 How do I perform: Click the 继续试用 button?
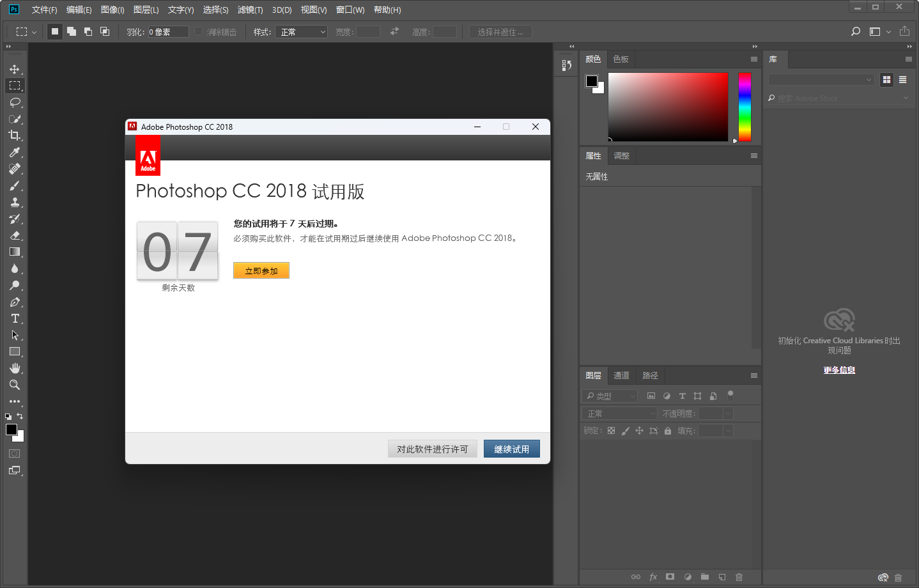512,449
